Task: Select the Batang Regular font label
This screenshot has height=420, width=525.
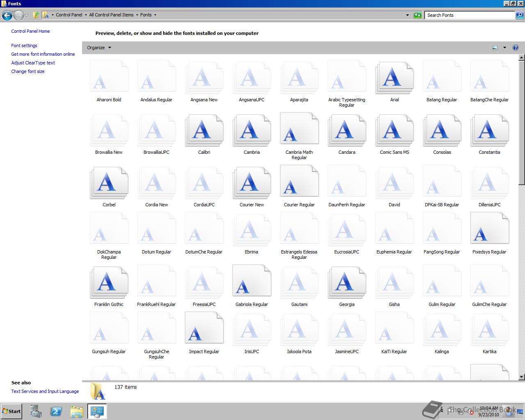Action: click(x=442, y=100)
